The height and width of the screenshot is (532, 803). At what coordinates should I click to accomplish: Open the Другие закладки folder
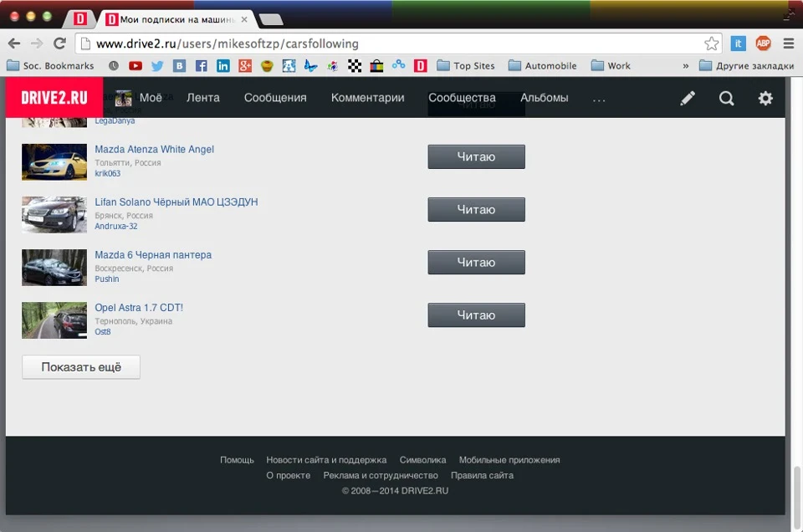pos(747,65)
